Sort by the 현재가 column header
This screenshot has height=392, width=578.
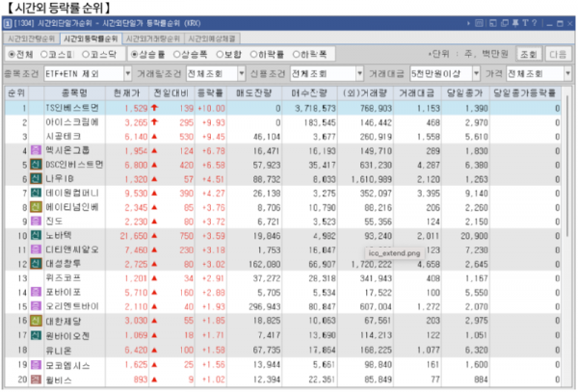pyautogui.click(x=127, y=92)
